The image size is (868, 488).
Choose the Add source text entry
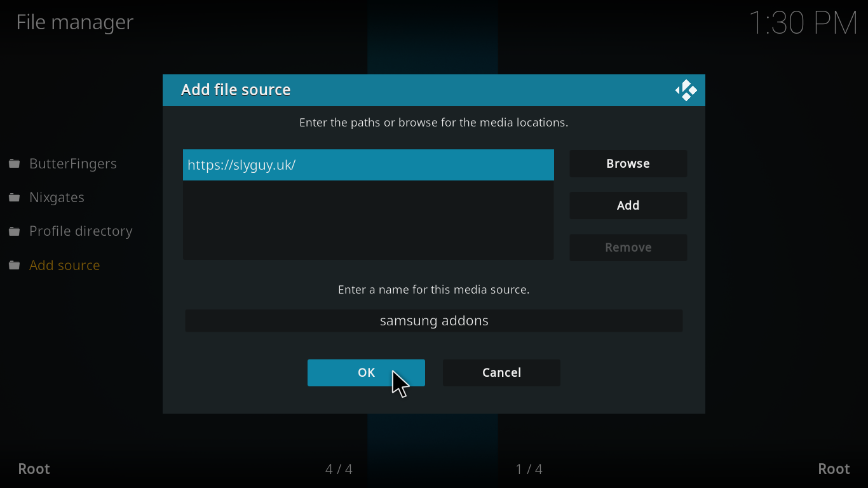(x=64, y=266)
